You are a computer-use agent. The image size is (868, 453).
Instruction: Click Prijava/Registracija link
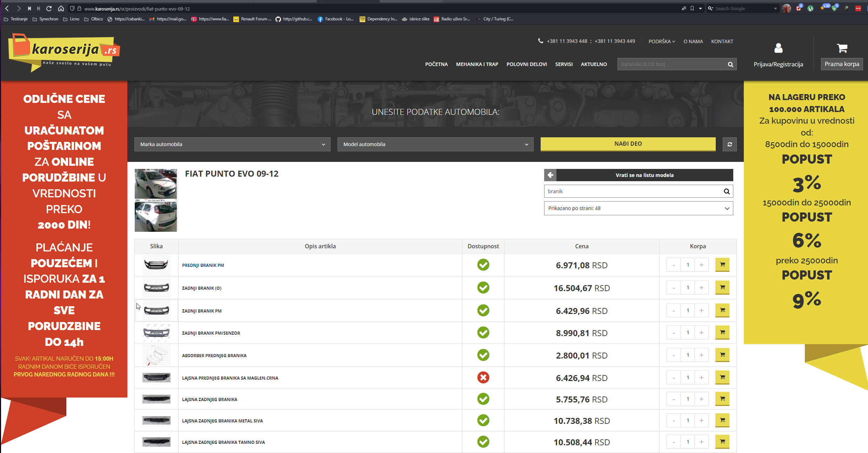778,64
